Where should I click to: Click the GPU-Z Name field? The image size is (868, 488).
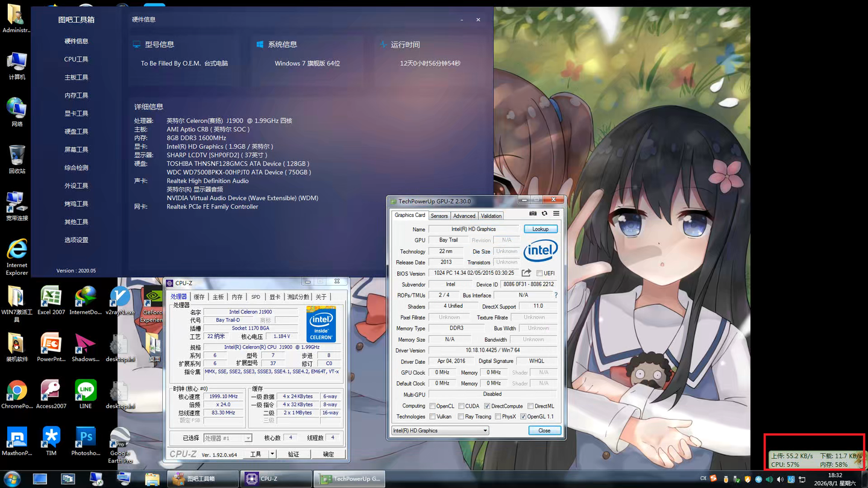point(474,229)
